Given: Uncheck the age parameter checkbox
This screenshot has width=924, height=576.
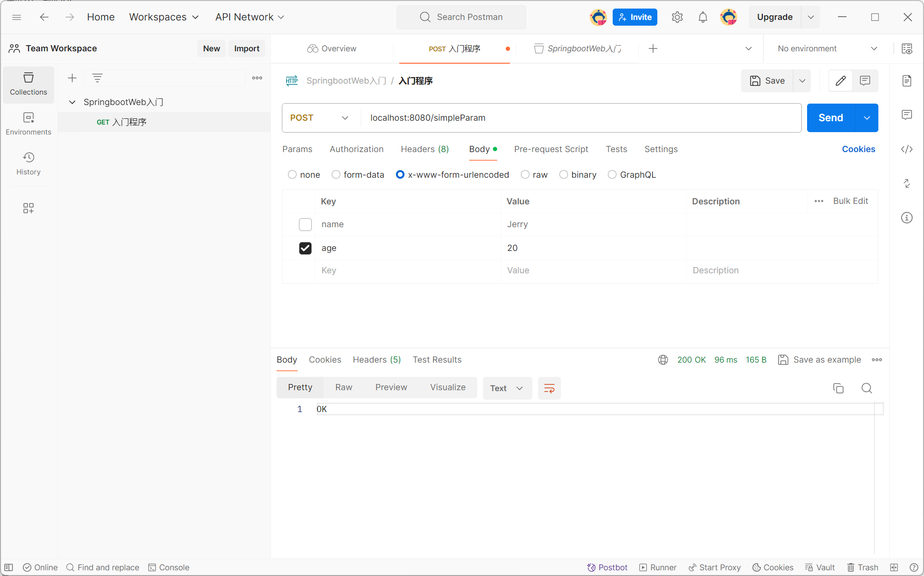Looking at the screenshot, I should pos(305,248).
